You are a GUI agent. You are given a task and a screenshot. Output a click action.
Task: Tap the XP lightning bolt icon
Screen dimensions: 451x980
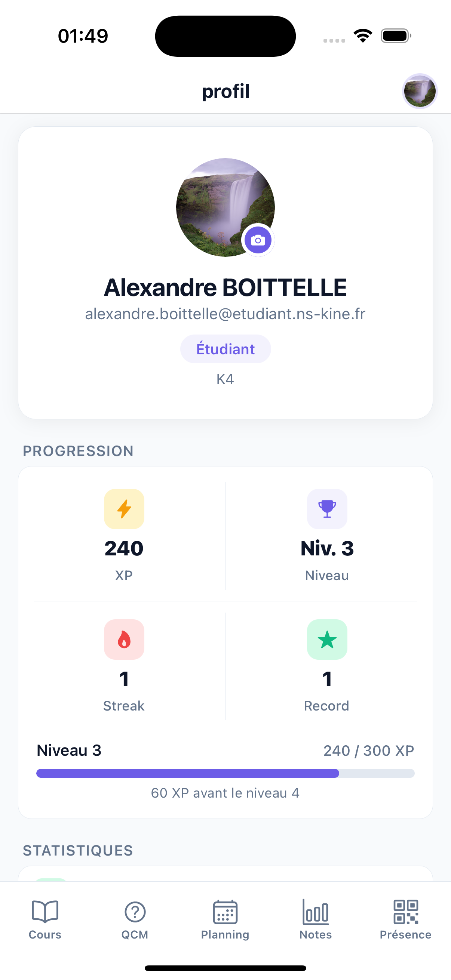pos(124,509)
